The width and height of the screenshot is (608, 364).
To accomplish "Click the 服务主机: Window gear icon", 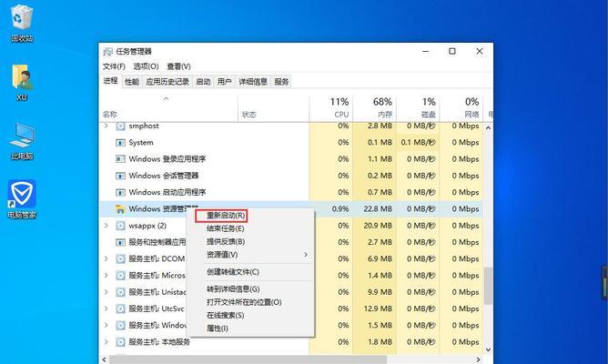I will pyautogui.click(x=120, y=326).
